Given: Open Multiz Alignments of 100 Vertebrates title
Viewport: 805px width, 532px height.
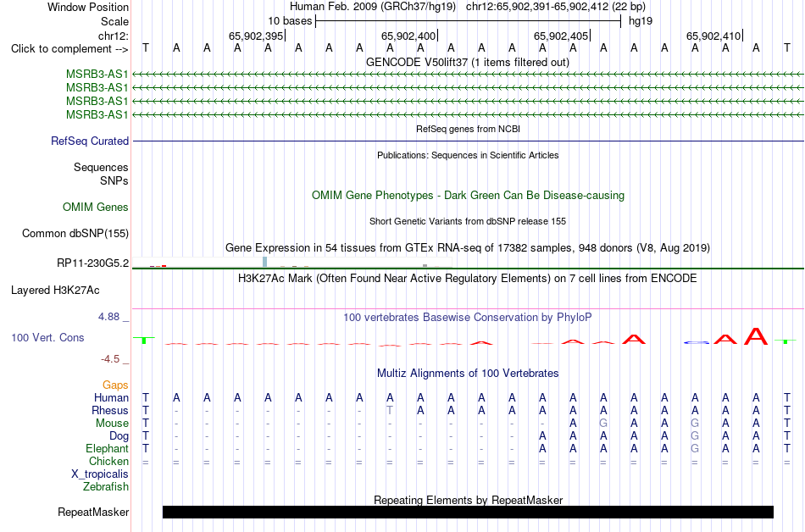Looking at the screenshot, I should 468,373.
